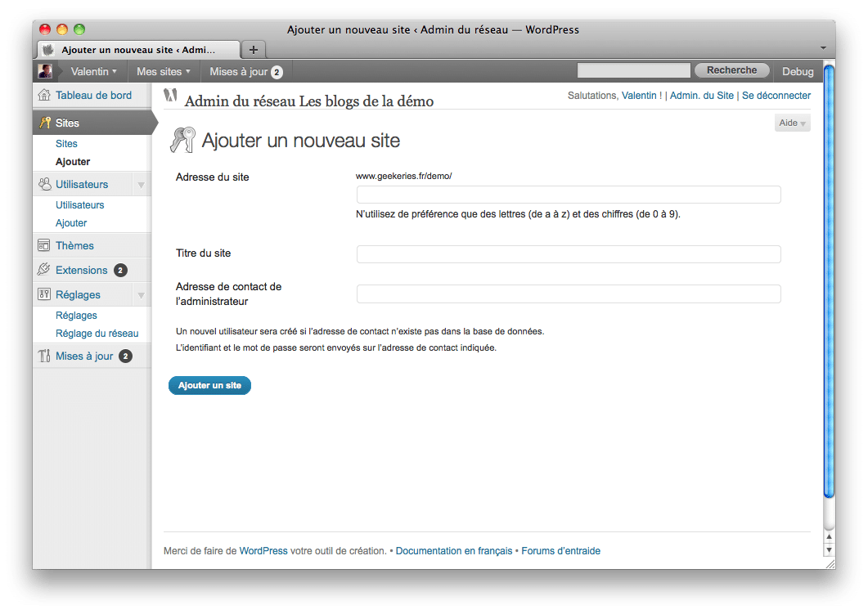
Task: Select Ajouter under Sites menu
Action: pos(73,162)
